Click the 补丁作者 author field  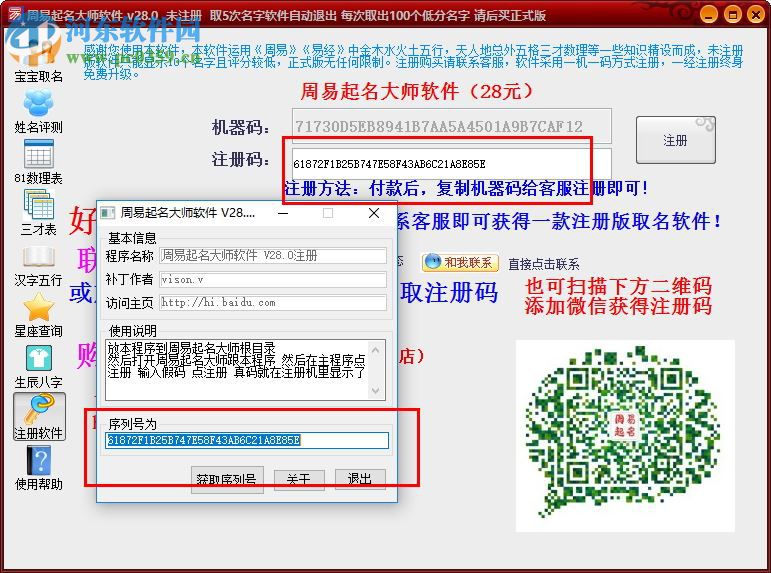[x=273, y=279]
